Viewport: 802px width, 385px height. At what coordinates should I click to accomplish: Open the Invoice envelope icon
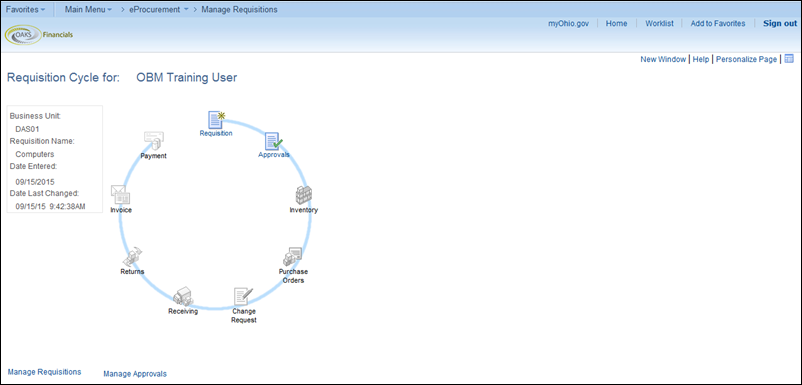coord(121,195)
